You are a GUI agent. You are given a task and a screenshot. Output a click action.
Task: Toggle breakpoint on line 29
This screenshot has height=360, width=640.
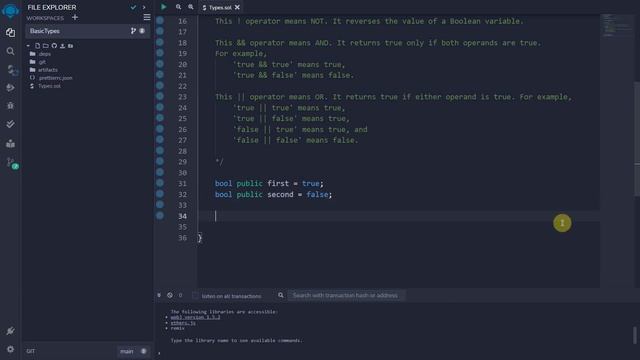160,161
